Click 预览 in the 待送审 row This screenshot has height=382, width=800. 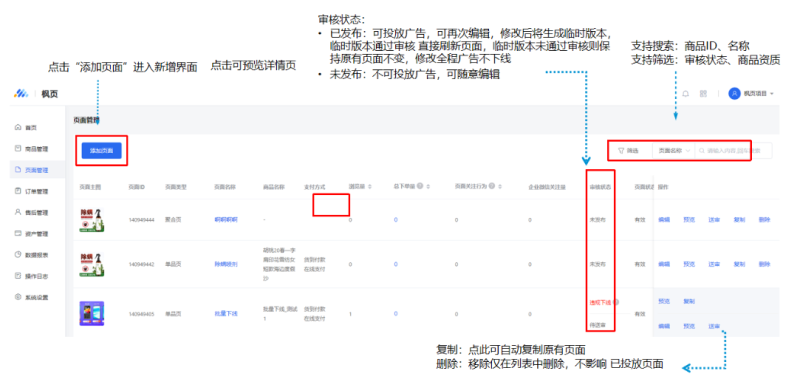coord(689,326)
